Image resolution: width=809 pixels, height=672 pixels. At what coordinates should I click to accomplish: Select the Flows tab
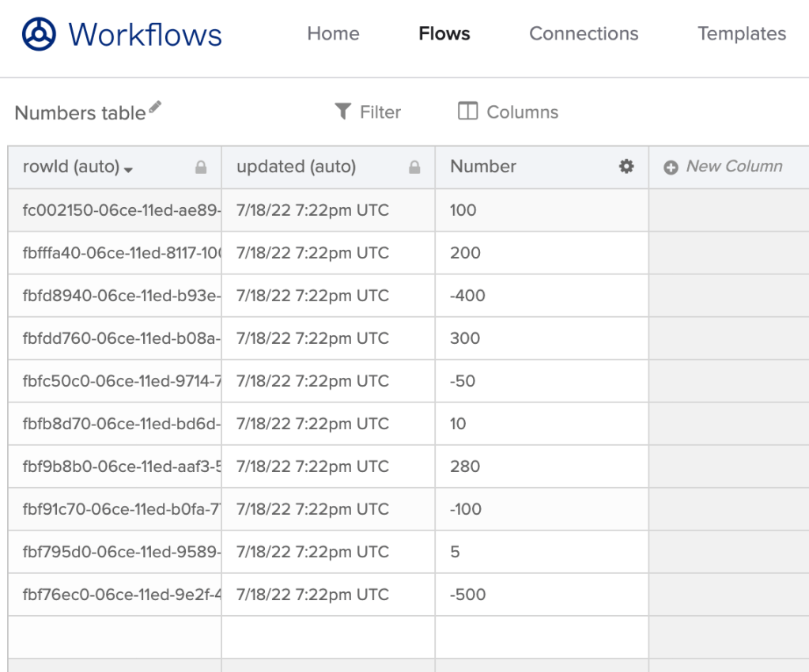pyautogui.click(x=444, y=34)
